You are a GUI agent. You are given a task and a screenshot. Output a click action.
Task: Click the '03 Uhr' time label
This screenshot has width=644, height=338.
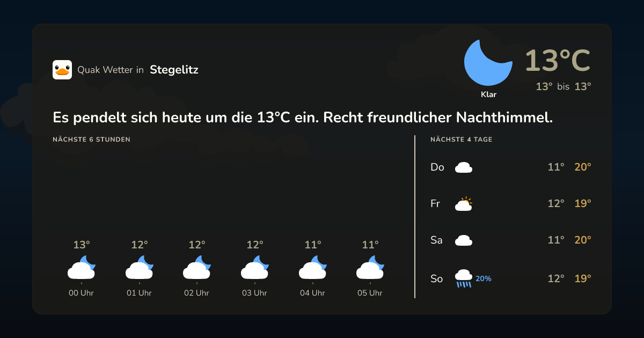click(x=255, y=293)
